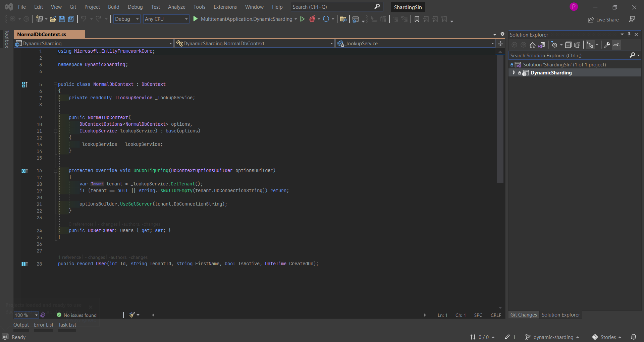Screen dimensions: 644x342
Task: Open the Build menu
Action: pos(113,7)
